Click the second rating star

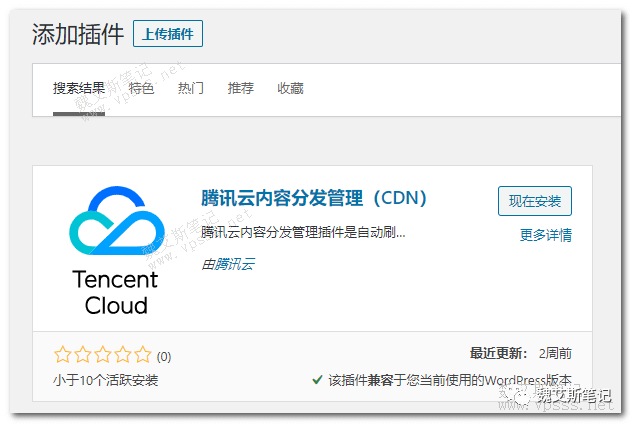(82, 354)
